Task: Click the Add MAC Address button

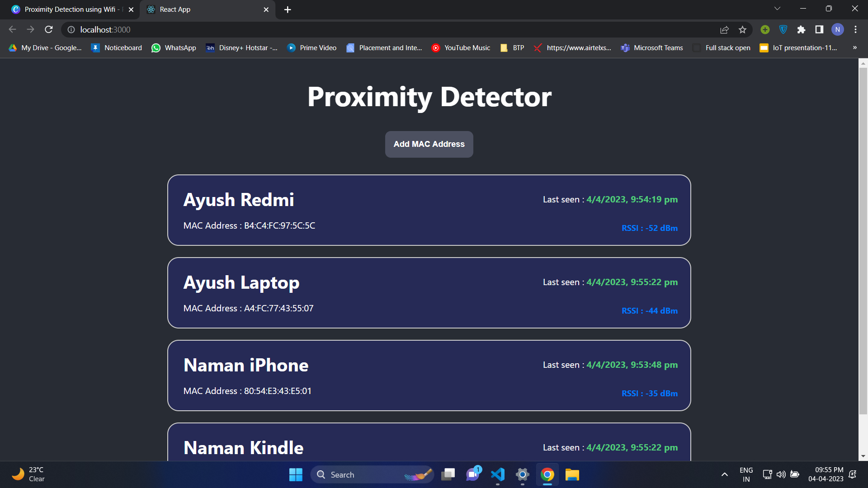Action: click(x=429, y=144)
